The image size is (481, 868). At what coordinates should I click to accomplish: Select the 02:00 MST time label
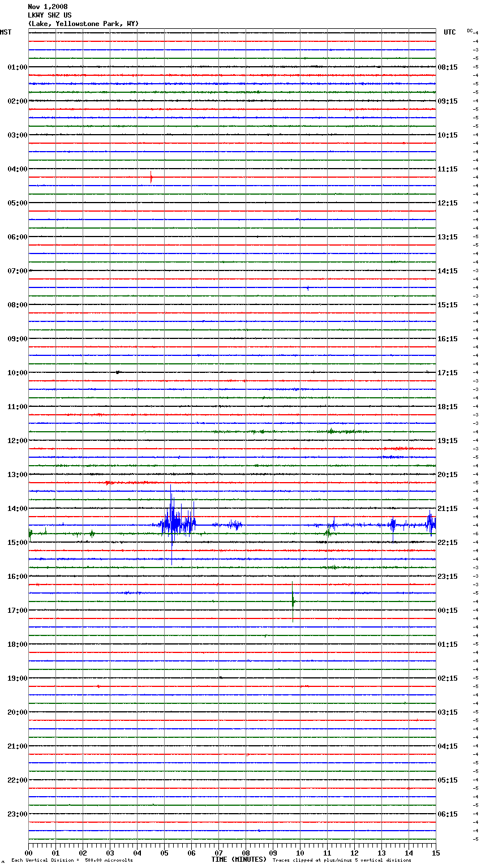pyautogui.click(x=18, y=101)
